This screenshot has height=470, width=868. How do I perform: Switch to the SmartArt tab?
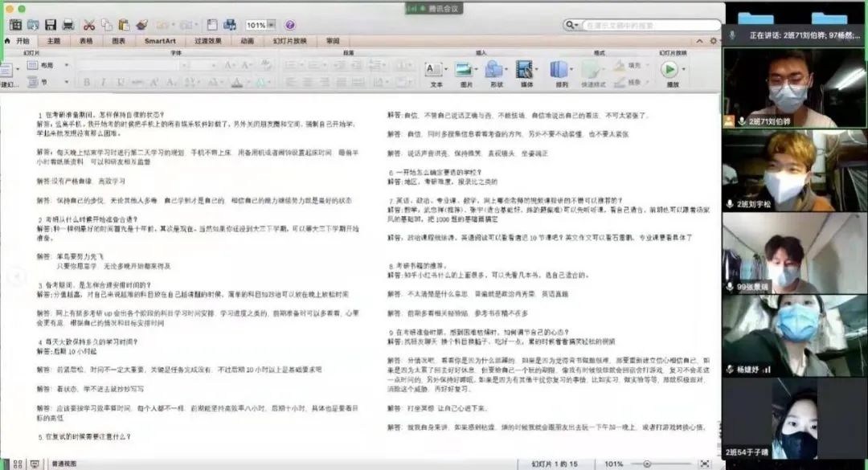click(160, 40)
